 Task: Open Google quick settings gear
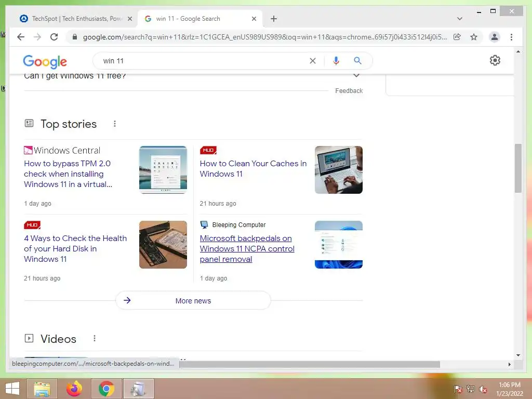click(x=495, y=60)
